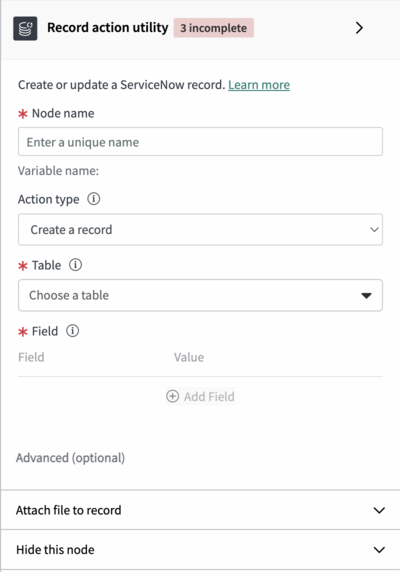Click the 'Variable name:' text
400x572 pixels.
(58, 170)
